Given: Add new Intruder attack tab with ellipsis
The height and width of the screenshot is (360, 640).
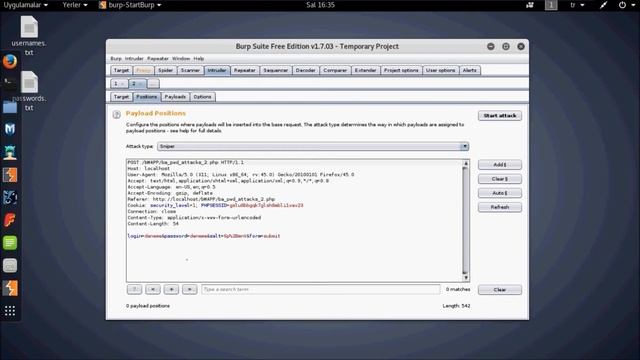Looking at the screenshot, I should coord(153,84).
